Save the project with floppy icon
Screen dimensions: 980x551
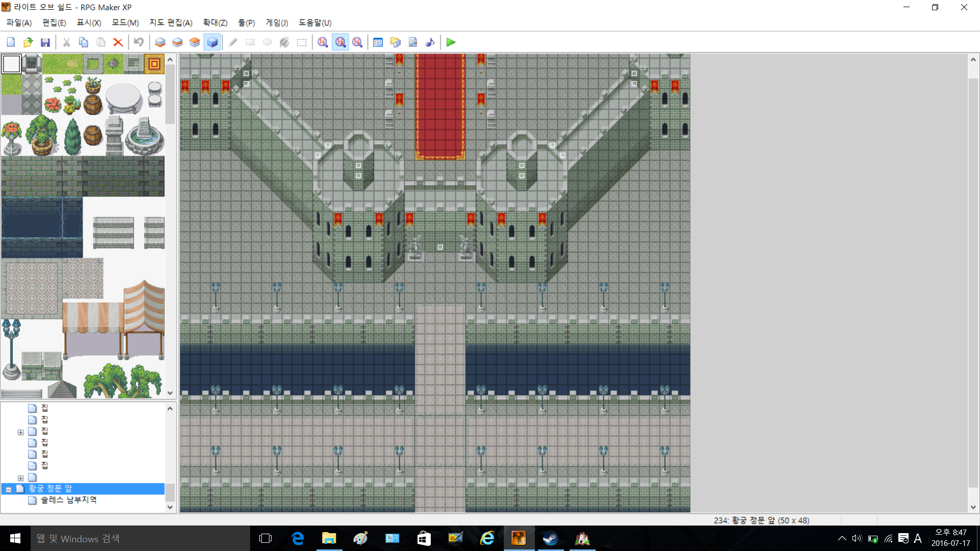[x=45, y=42]
